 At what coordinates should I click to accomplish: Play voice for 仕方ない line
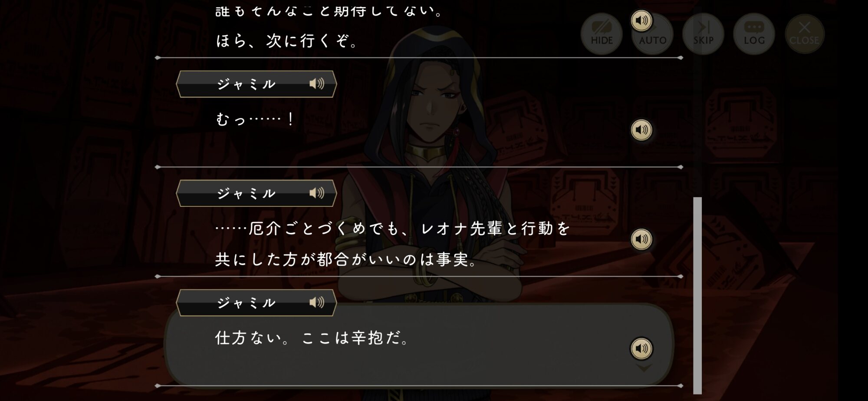point(641,348)
